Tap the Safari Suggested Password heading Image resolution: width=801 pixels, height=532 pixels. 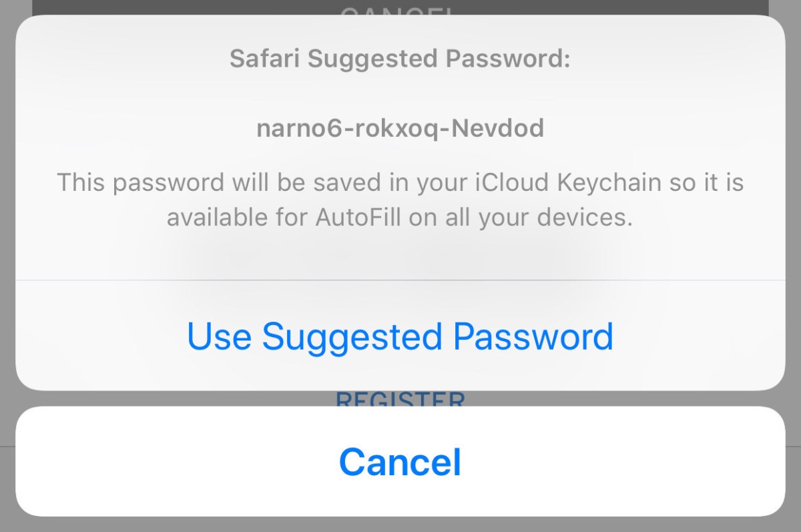pyautogui.click(x=400, y=59)
